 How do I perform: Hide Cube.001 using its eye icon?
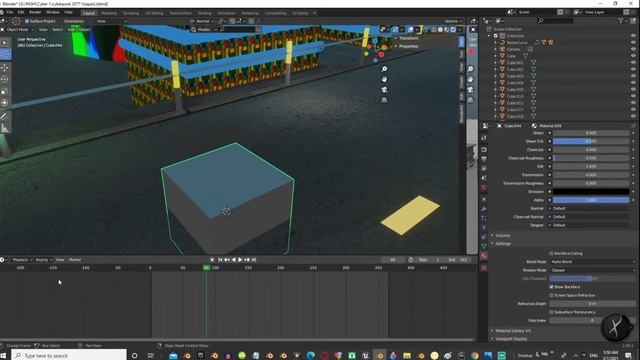tap(633, 62)
